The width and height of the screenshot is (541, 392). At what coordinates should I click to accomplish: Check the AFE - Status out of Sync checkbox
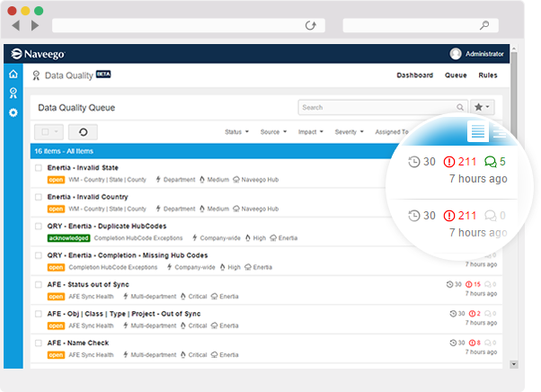click(x=39, y=284)
